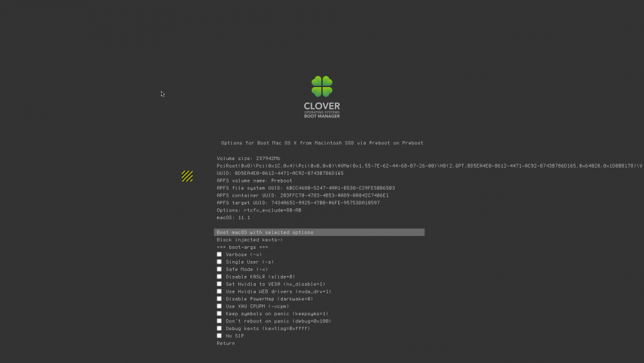Select Return to go back
Image resolution: width=644 pixels, height=363 pixels.
(226, 343)
